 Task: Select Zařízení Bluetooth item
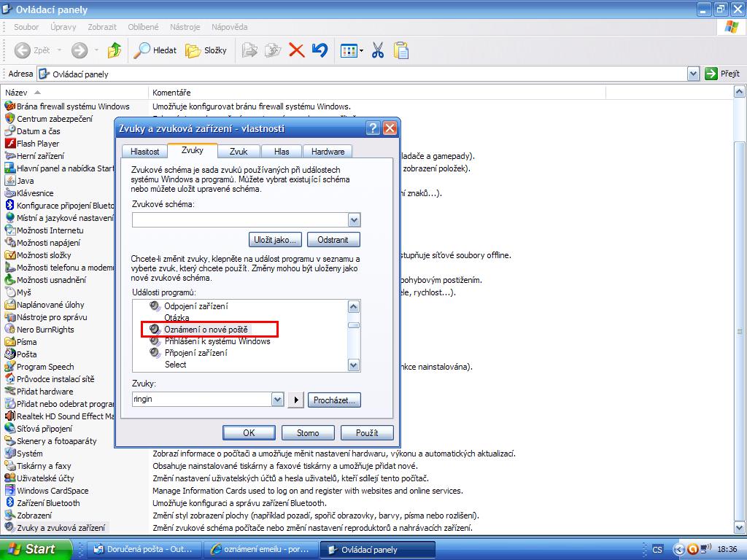43,503
